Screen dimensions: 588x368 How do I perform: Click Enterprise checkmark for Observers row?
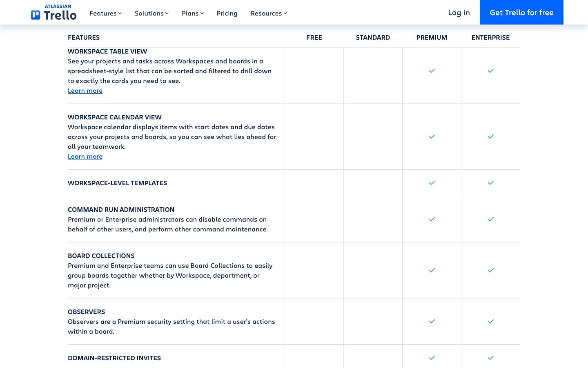(x=490, y=321)
